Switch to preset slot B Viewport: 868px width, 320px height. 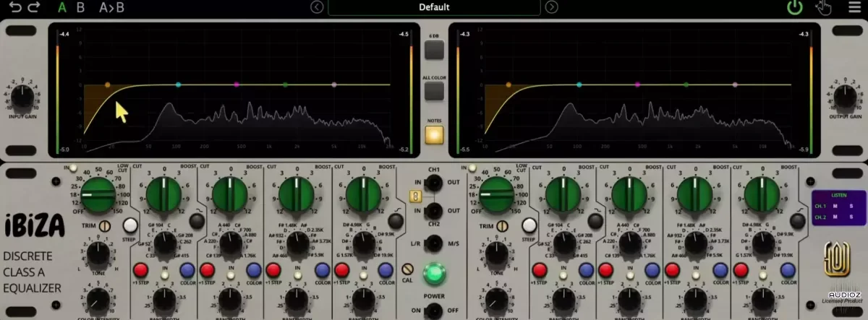point(80,8)
